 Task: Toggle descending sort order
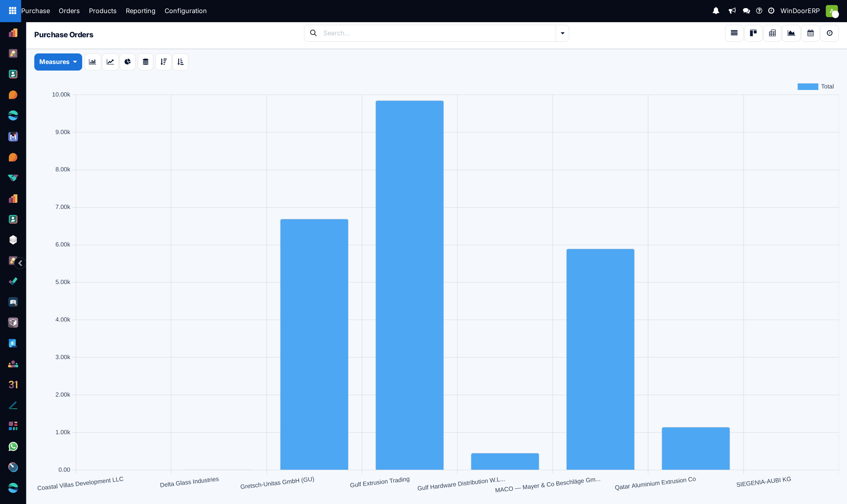(x=163, y=62)
